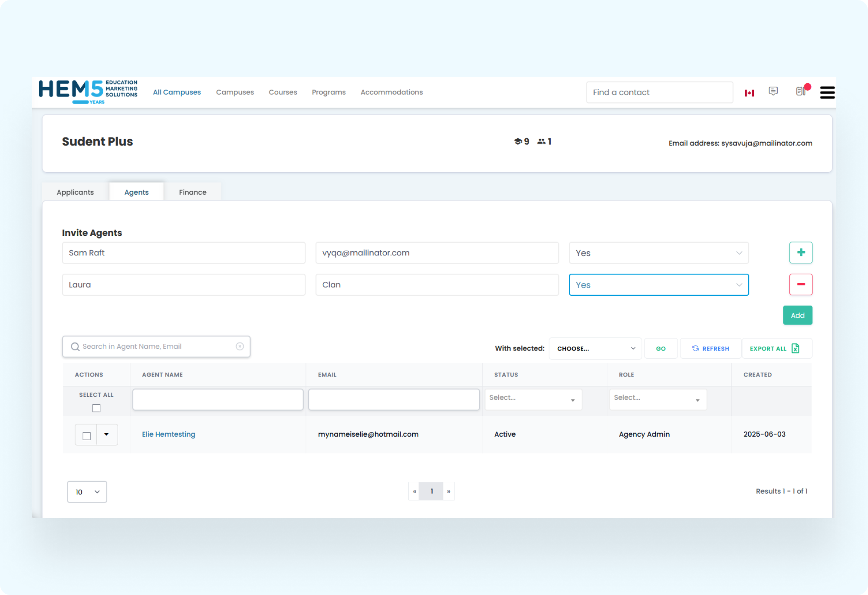Click the green Add button

click(x=797, y=315)
